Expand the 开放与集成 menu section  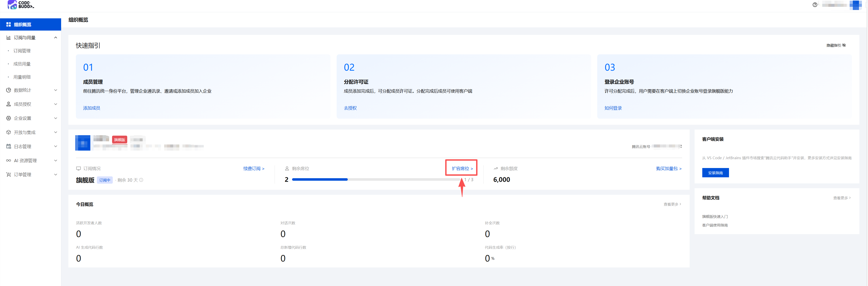click(56, 132)
